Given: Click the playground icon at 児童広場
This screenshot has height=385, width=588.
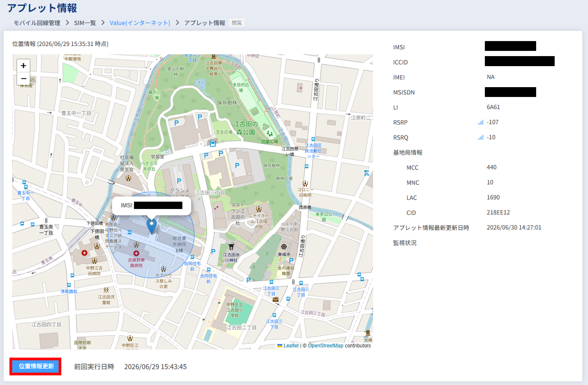Looking at the screenshot, I should coord(270,134).
